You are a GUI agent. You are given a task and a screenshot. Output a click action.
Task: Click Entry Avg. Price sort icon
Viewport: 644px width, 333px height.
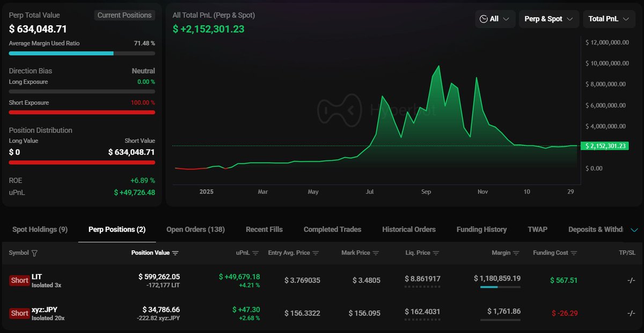(316, 253)
